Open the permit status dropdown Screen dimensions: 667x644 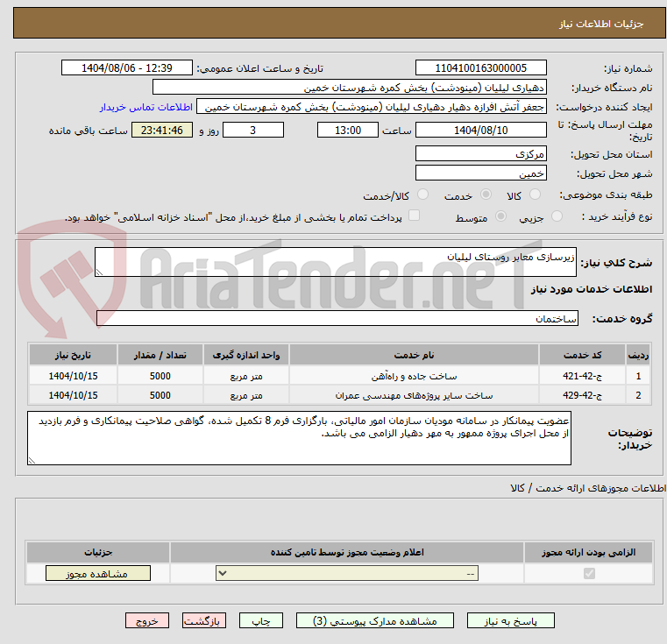tap(347, 573)
